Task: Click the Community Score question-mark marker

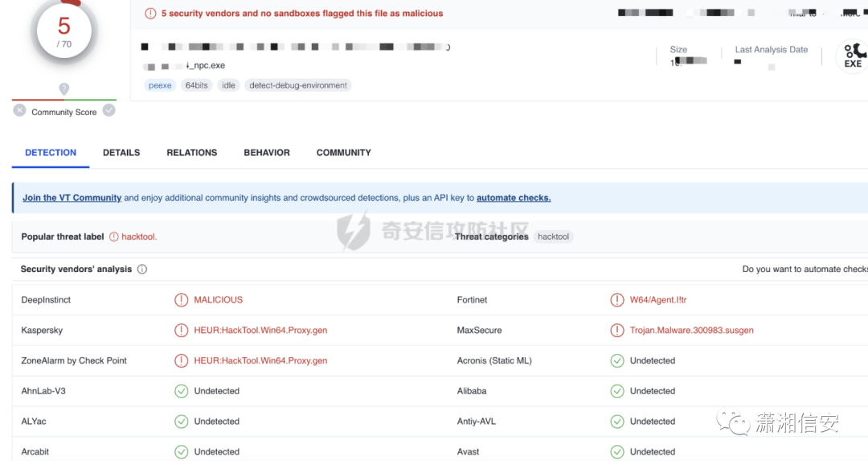Action: (x=64, y=88)
